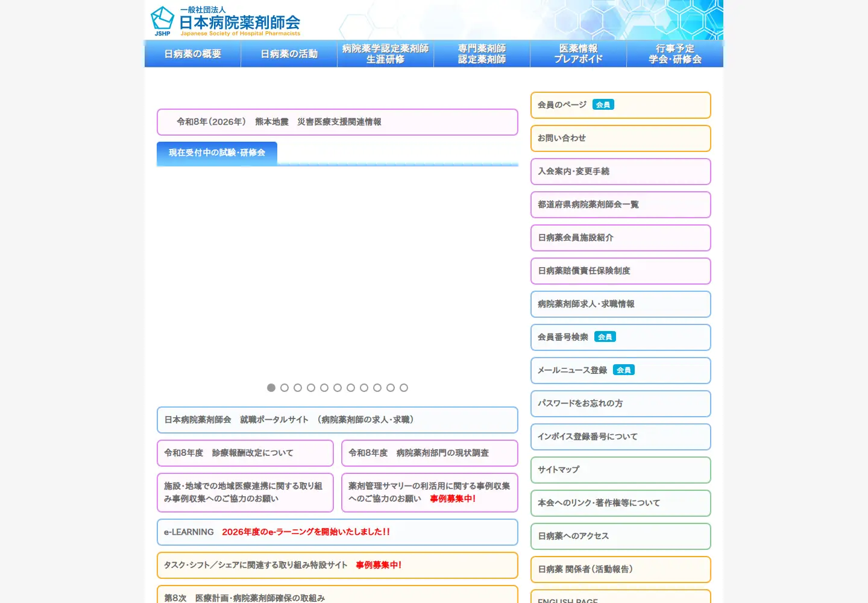Select the last carousel dot
Viewport: 868px width, 603px height.
404,388
